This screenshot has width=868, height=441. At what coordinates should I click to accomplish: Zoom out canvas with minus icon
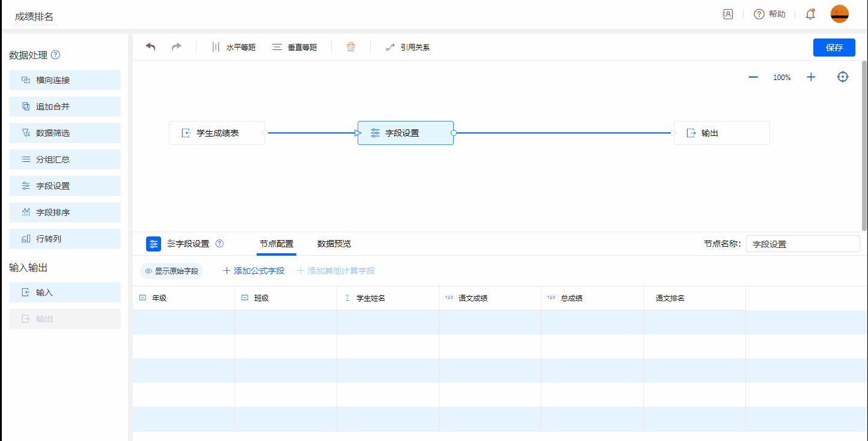click(753, 77)
